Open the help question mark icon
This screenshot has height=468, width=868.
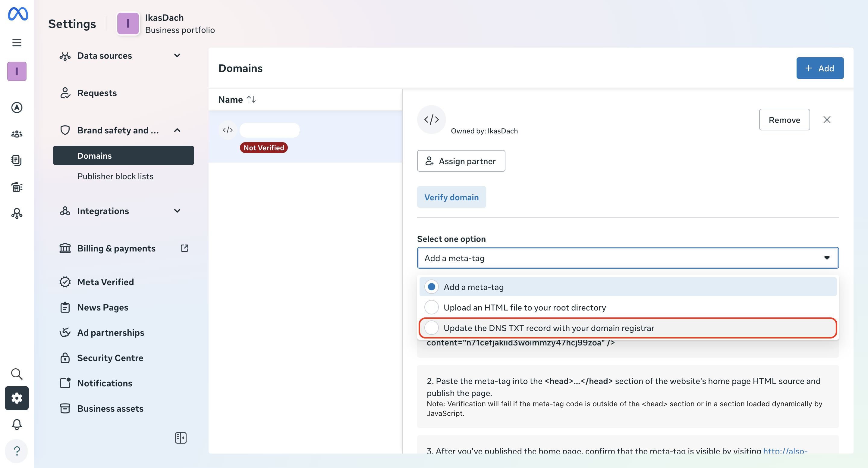pos(17,451)
